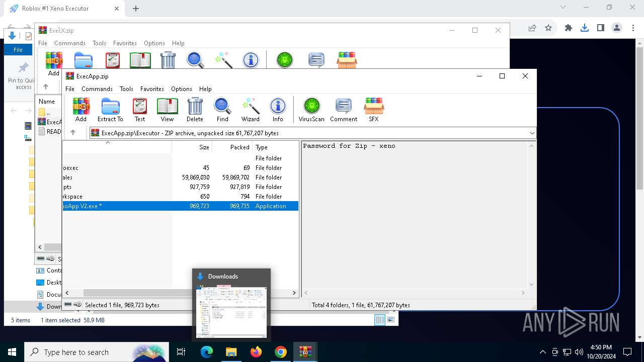644x362 pixels.
Task: Open Tools menu in ExecApp.zip
Action: (x=126, y=88)
